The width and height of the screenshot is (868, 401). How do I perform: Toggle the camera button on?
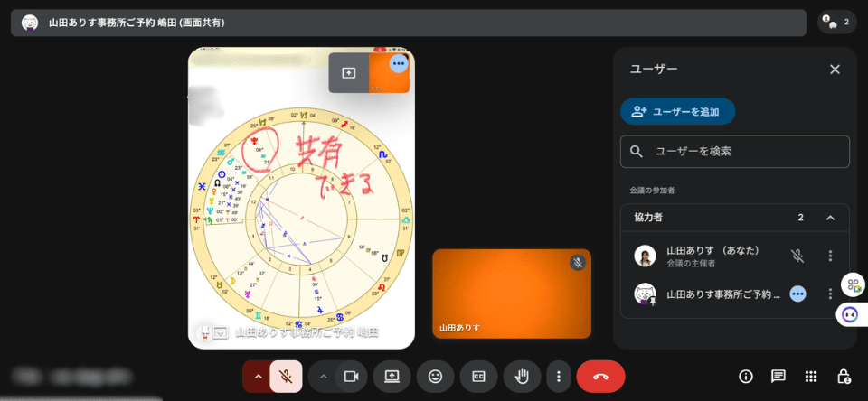[x=351, y=376]
